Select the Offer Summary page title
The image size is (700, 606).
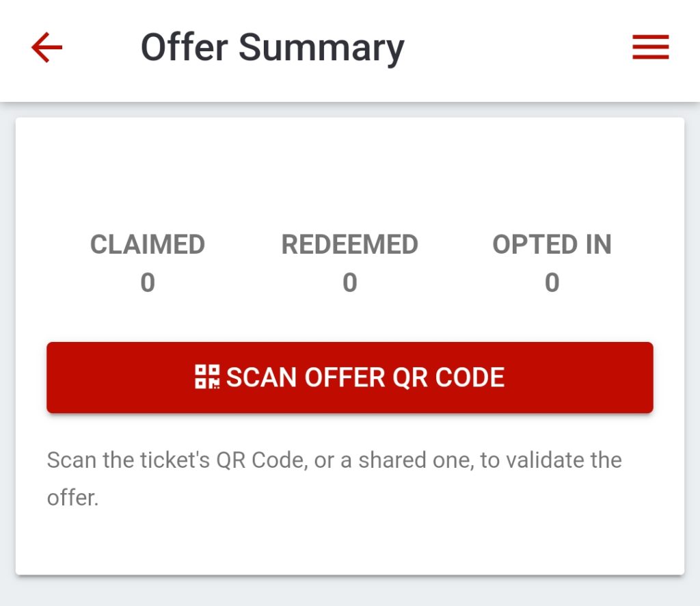click(272, 49)
